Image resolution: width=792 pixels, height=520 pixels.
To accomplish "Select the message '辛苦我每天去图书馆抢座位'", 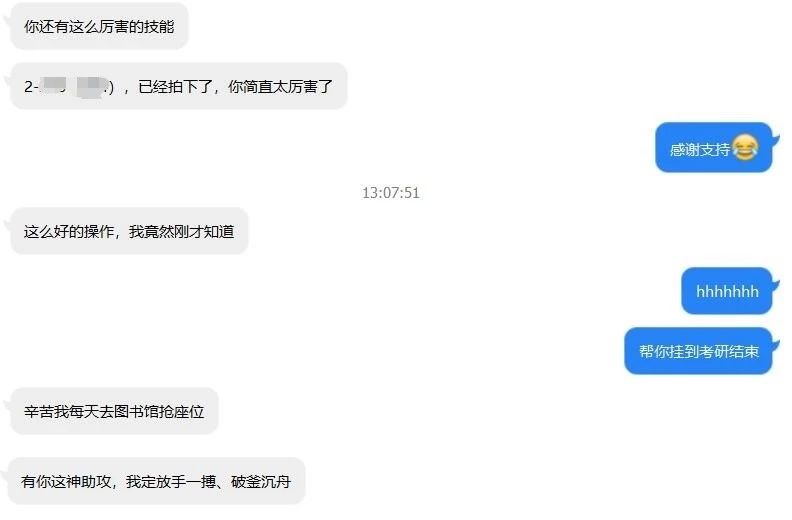I will tap(114, 411).
